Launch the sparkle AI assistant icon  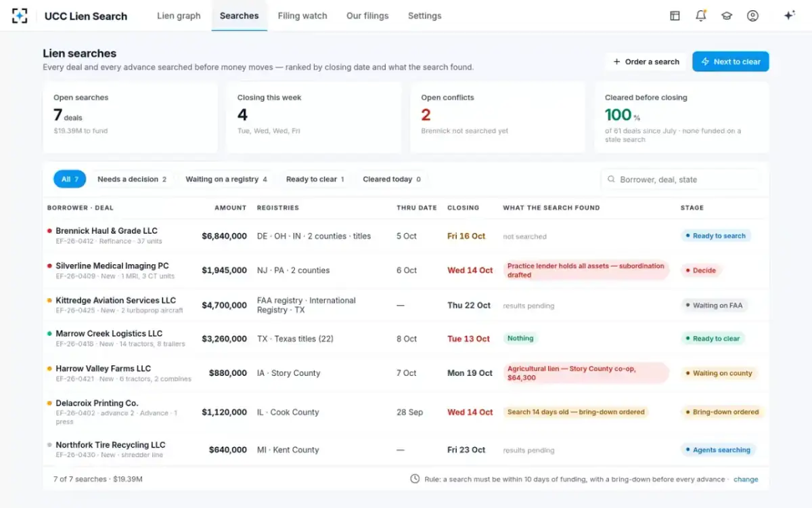click(789, 16)
